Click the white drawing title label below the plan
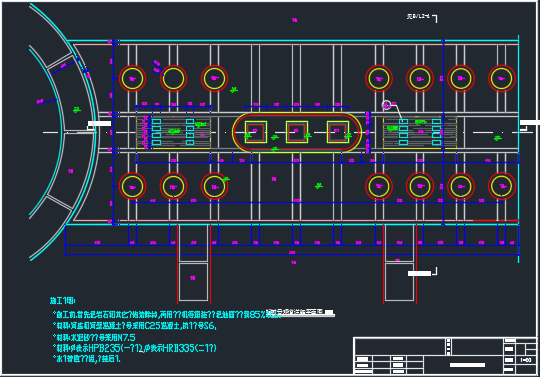This screenshot has width=540, height=377. [x=301, y=312]
